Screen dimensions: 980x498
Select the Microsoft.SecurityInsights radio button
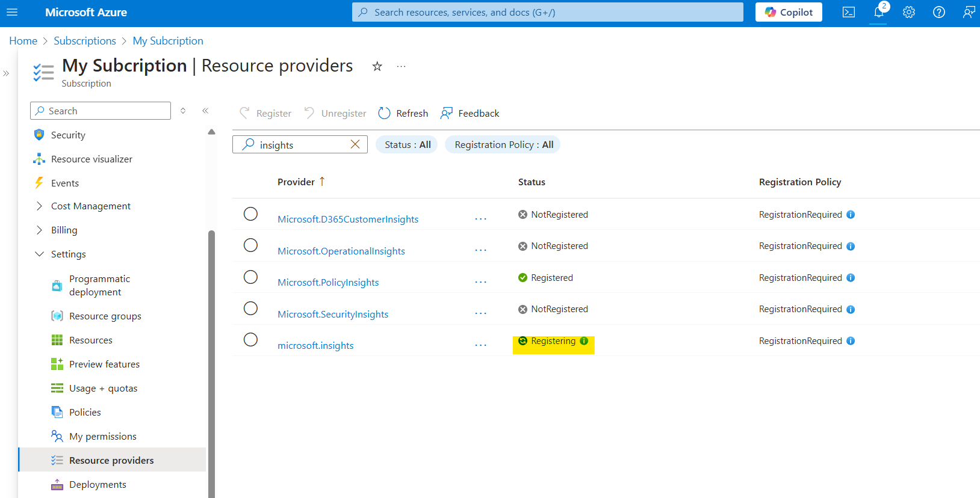250,309
